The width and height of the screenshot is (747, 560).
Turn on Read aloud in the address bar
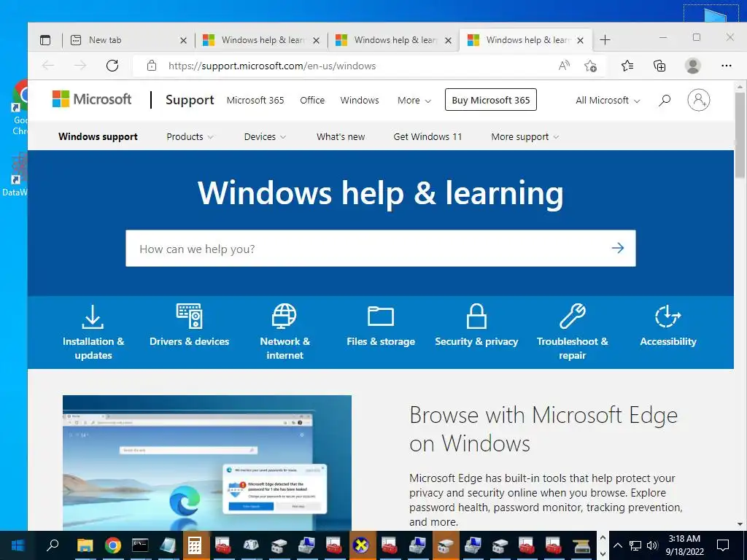coord(564,66)
